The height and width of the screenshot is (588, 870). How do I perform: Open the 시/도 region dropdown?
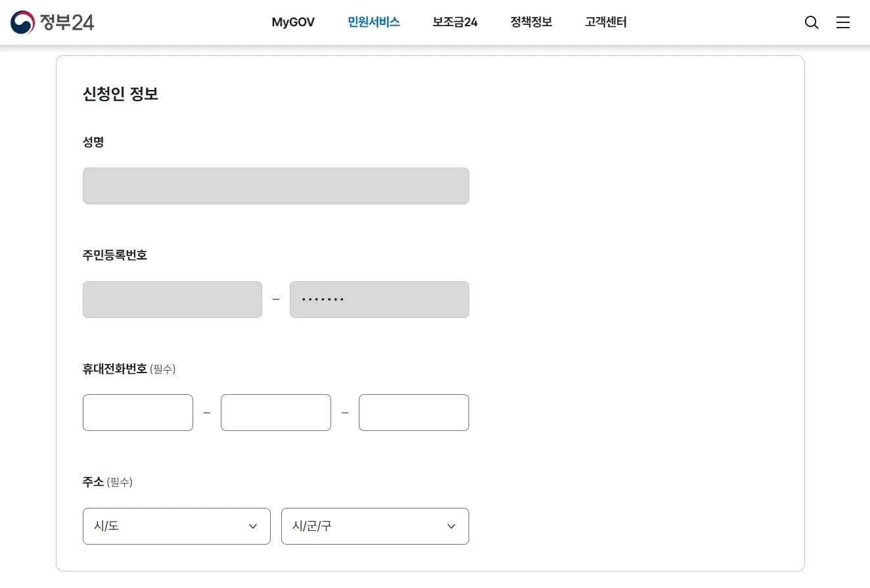click(176, 526)
